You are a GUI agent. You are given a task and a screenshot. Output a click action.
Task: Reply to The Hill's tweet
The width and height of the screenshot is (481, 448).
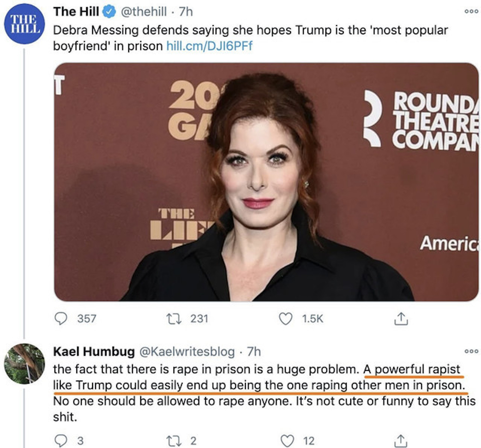[61, 319]
